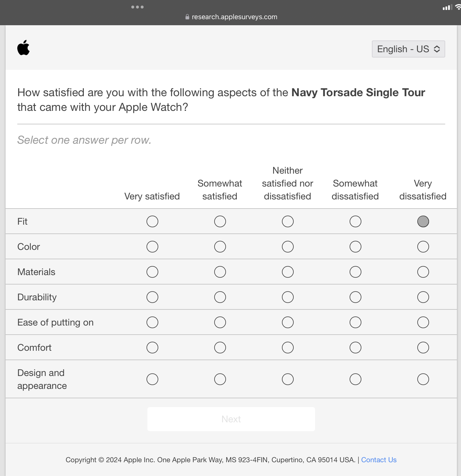This screenshot has height=476, width=461.
Task: Select Very dissatisfied for Fit
Action: tap(423, 221)
